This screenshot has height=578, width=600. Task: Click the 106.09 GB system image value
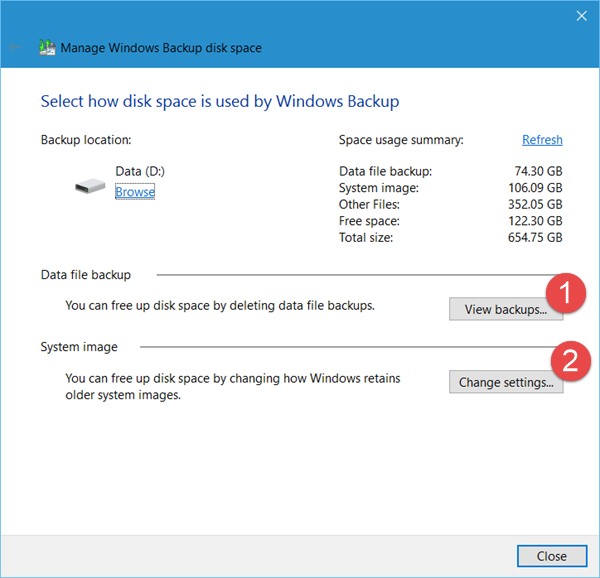[x=535, y=187]
